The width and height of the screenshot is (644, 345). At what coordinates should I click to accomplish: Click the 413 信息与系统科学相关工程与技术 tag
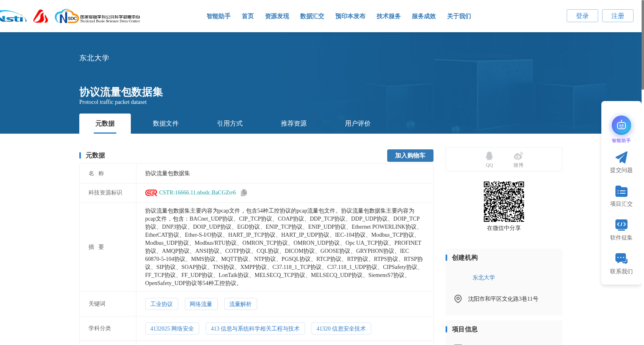tap(255, 329)
